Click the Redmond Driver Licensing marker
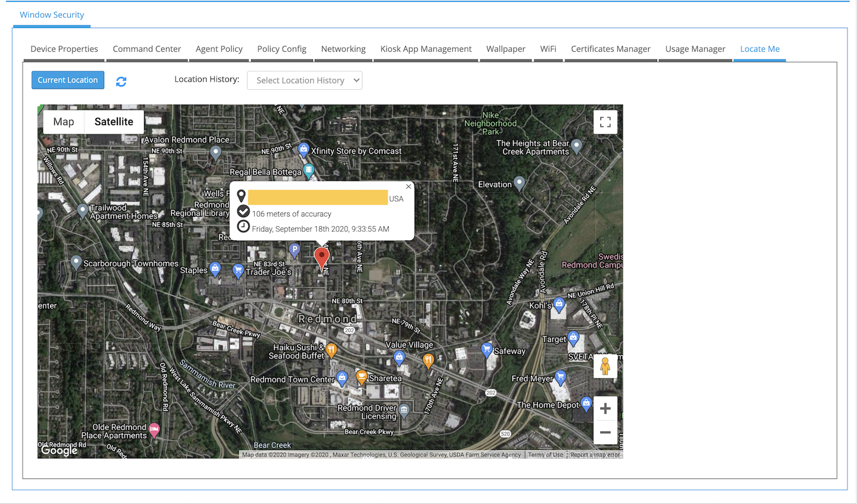The height and width of the screenshot is (504, 857). point(404,410)
